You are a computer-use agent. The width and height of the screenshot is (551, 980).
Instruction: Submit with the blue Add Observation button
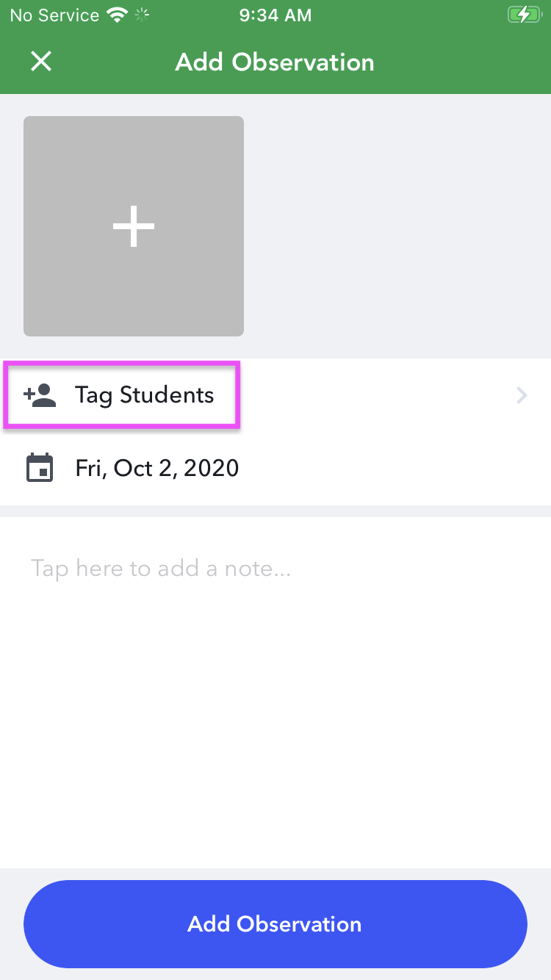(x=275, y=924)
